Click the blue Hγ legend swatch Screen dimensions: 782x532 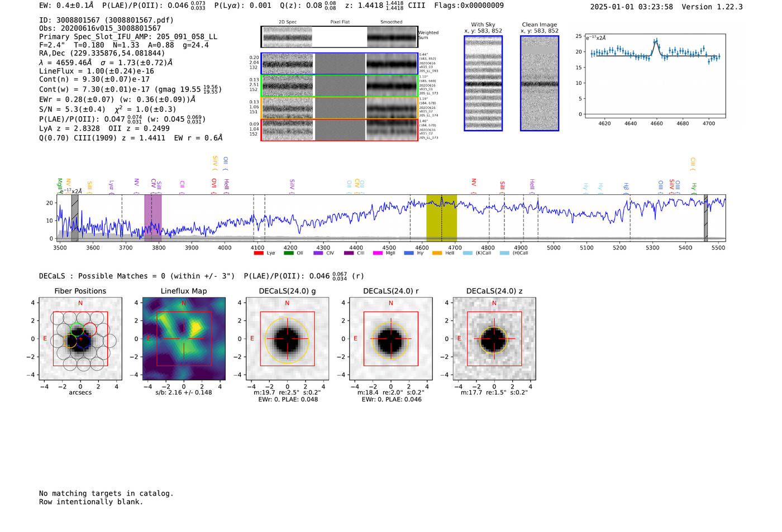click(x=409, y=253)
